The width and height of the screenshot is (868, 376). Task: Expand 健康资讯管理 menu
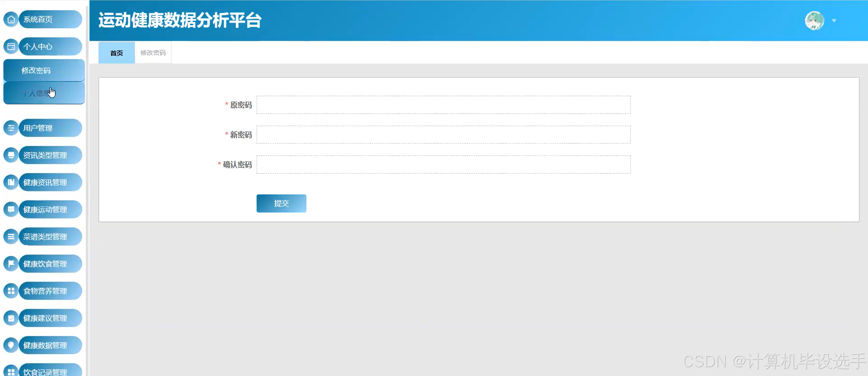point(50,182)
